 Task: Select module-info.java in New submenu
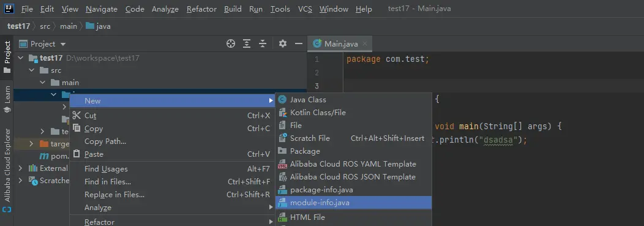[354, 203]
